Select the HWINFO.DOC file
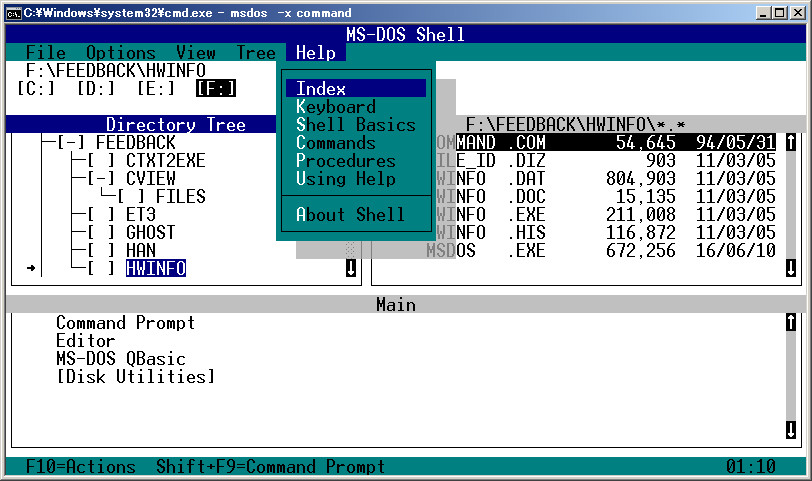Viewport: 812px width, 481px height. click(x=606, y=197)
